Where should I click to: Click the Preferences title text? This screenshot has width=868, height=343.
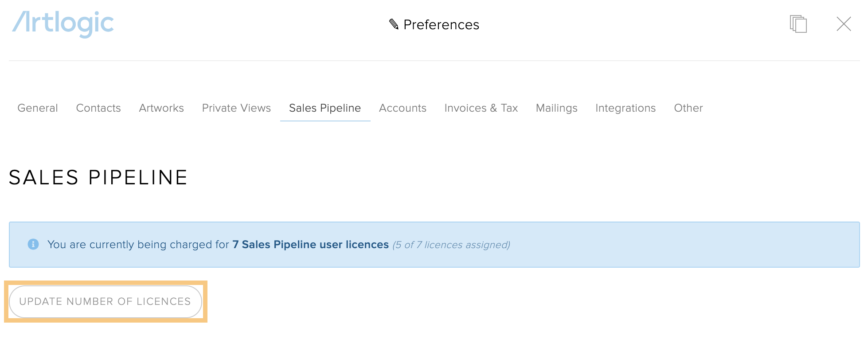coord(441,25)
